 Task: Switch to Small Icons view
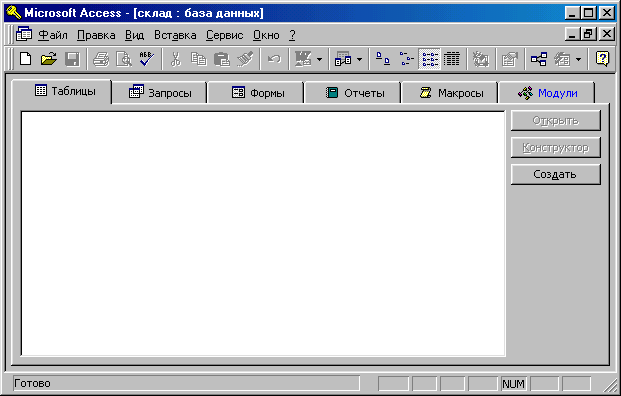click(406, 59)
